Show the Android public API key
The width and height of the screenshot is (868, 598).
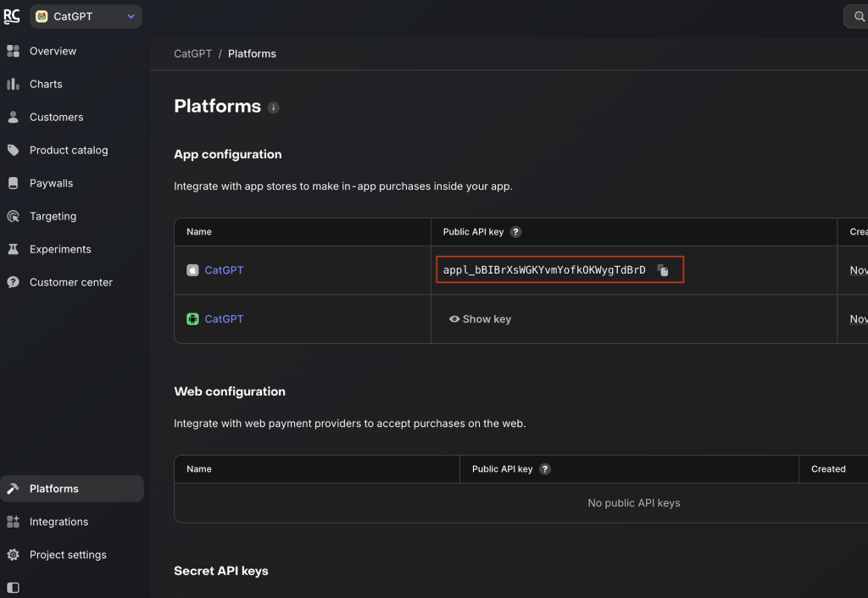480,319
